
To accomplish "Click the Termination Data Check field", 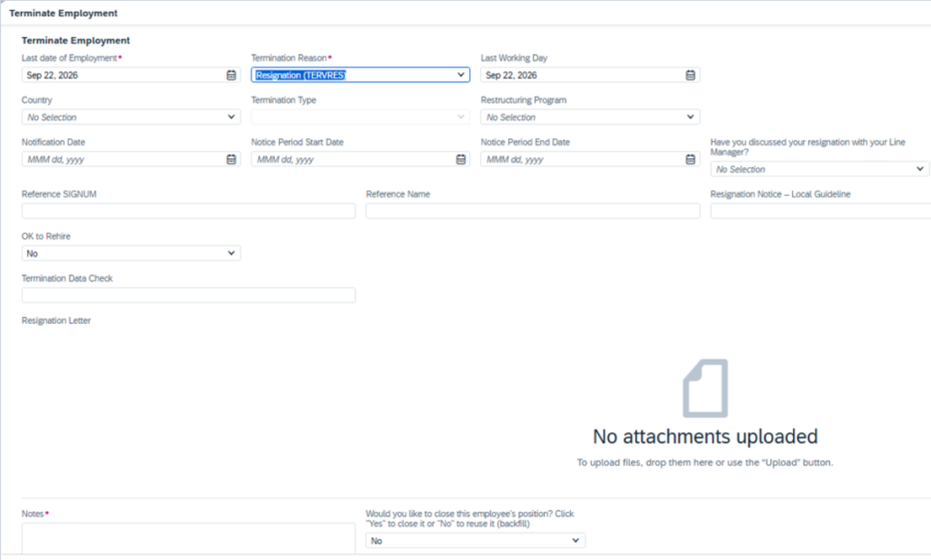I will click(x=189, y=295).
